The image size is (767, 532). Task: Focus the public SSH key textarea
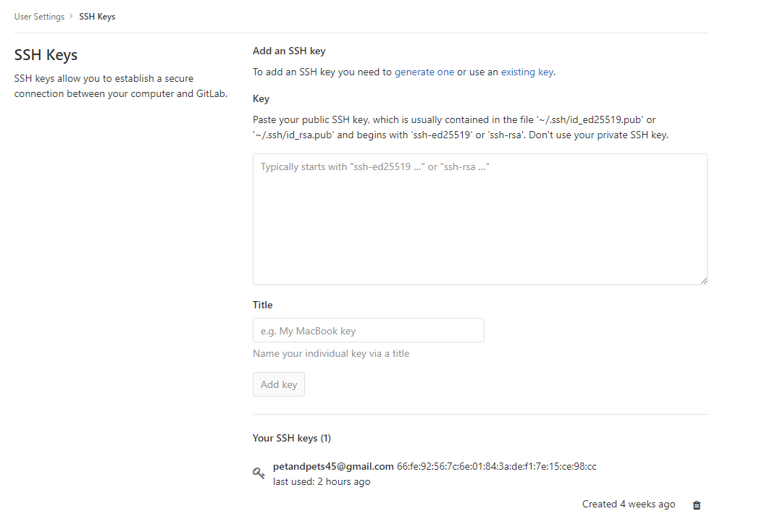click(x=479, y=219)
